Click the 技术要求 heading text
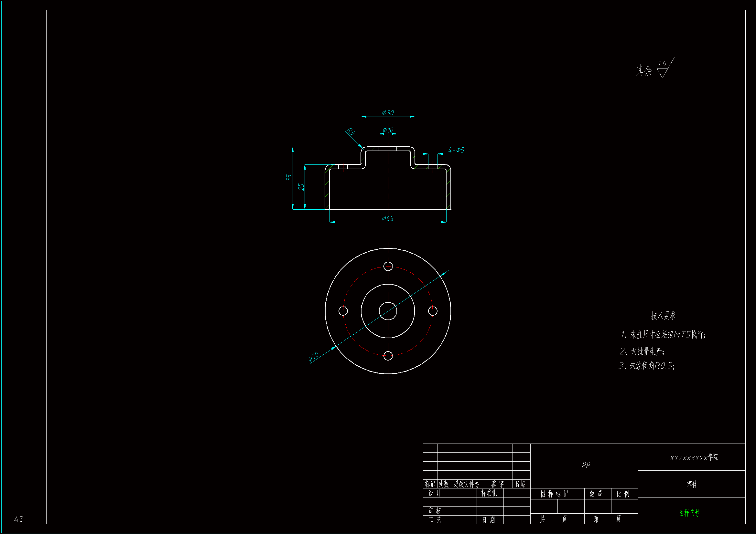Viewport: 756px width, 534px height. 663,316
